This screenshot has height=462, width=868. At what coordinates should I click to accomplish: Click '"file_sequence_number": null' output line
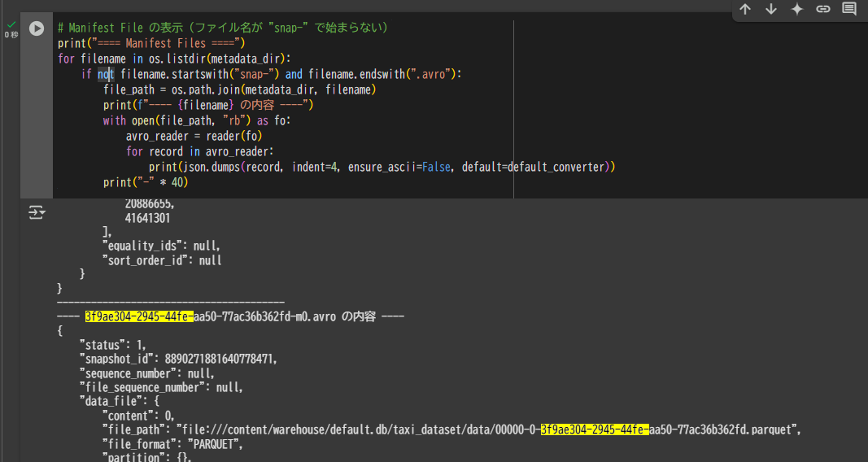[x=161, y=388]
